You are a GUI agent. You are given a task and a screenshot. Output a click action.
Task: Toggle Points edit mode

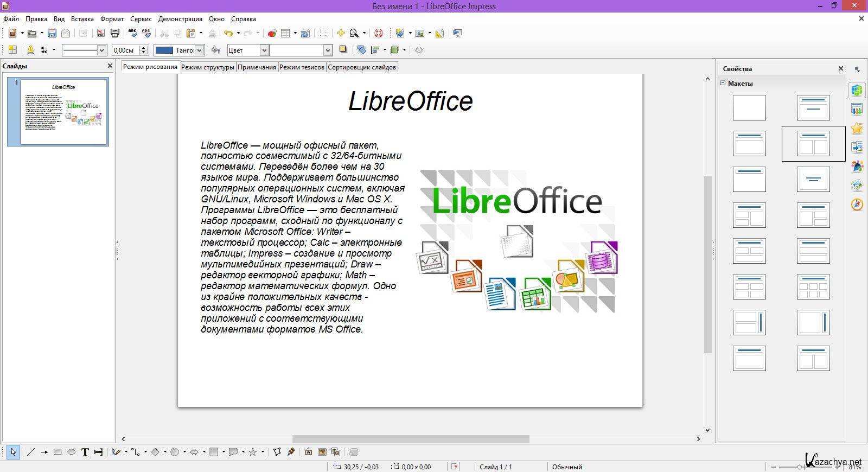(x=277, y=451)
